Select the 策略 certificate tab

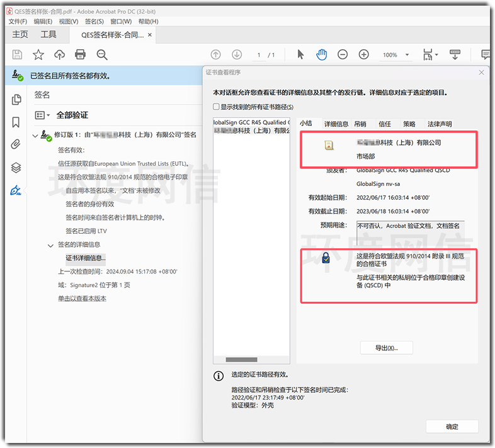click(x=409, y=124)
